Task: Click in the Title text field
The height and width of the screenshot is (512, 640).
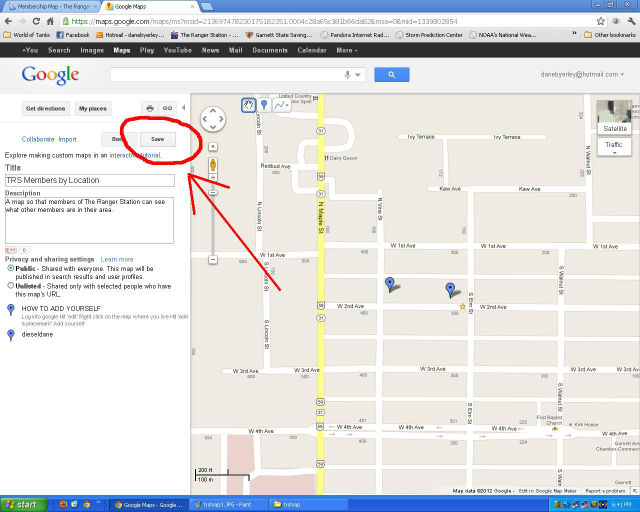Action: 90,180
